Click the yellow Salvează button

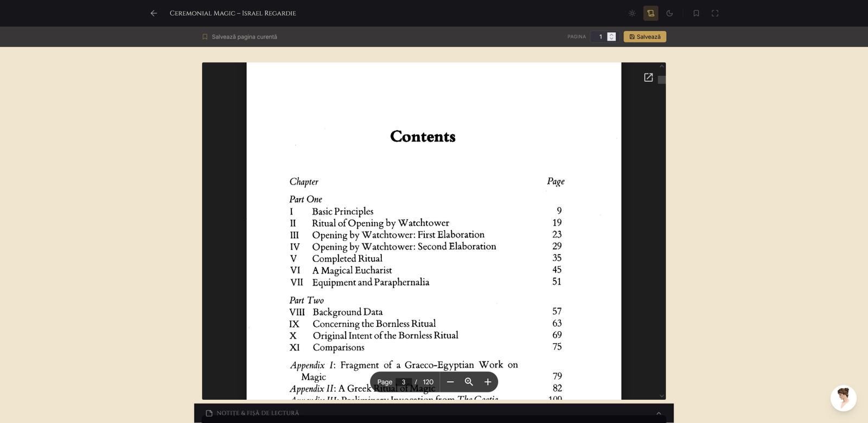click(645, 36)
